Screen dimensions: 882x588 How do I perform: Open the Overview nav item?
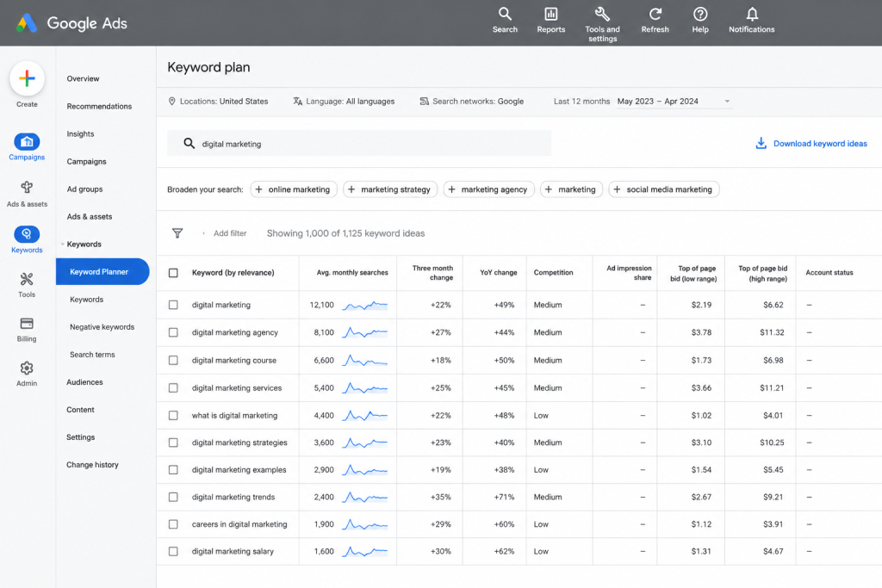[83, 78]
